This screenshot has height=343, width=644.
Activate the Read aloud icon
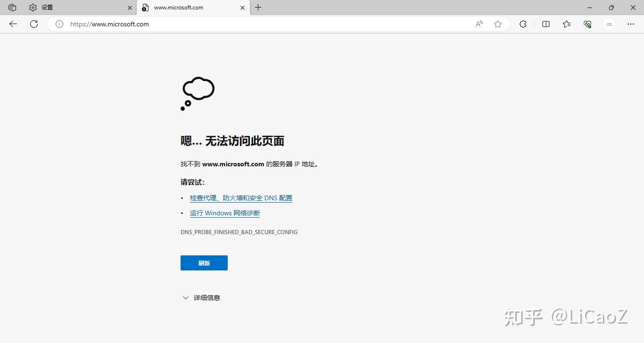pos(478,24)
